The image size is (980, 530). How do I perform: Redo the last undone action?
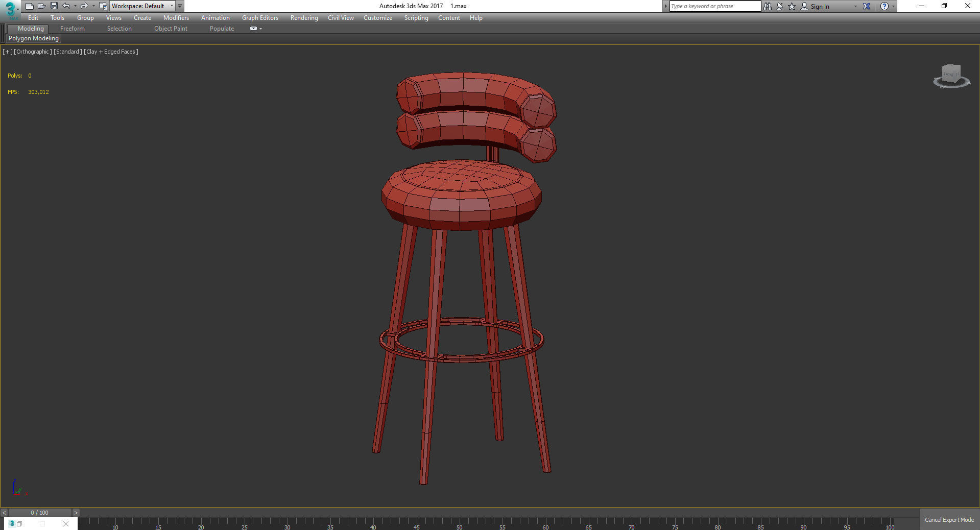(84, 6)
